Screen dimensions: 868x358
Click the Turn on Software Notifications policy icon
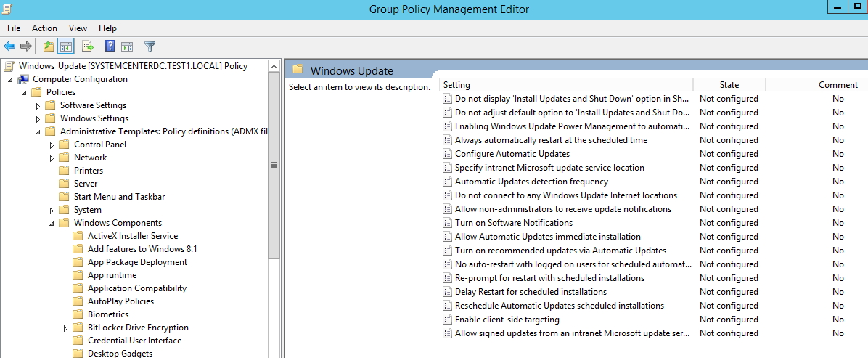click(x=447, y=223)
